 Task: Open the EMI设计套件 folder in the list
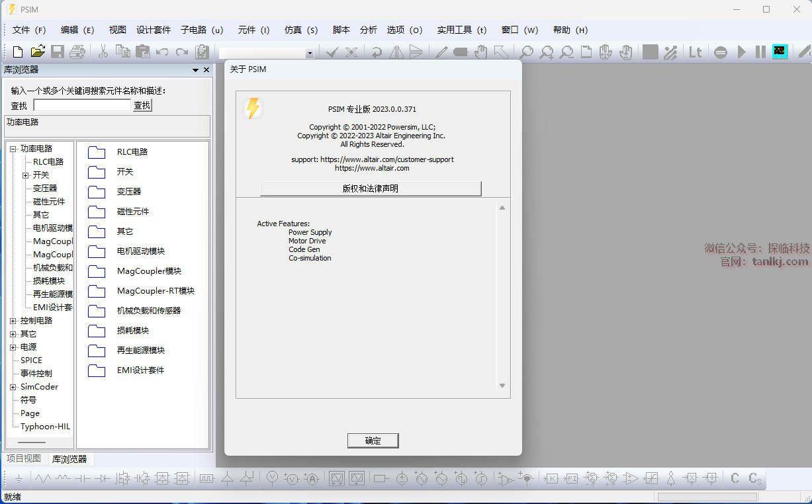126,370
